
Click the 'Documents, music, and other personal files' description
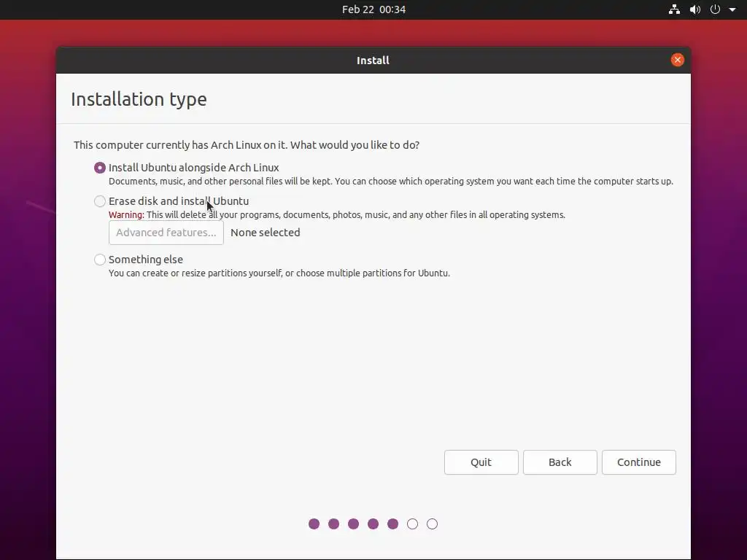pyautogui.click(x=391, y=182)
